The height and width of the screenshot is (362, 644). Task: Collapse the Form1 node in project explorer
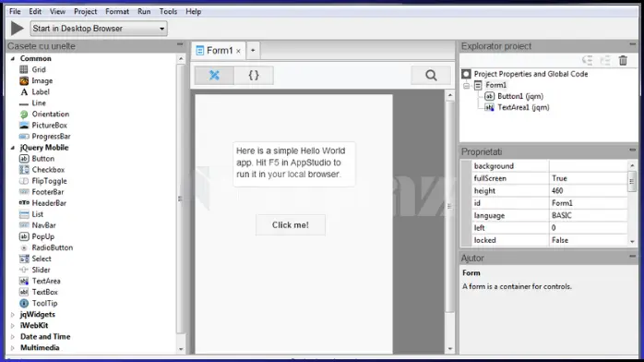[x=466, y=86]
